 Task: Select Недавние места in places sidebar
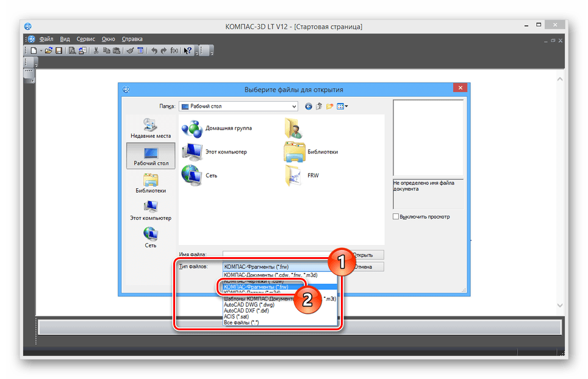(x=151, y=128)
